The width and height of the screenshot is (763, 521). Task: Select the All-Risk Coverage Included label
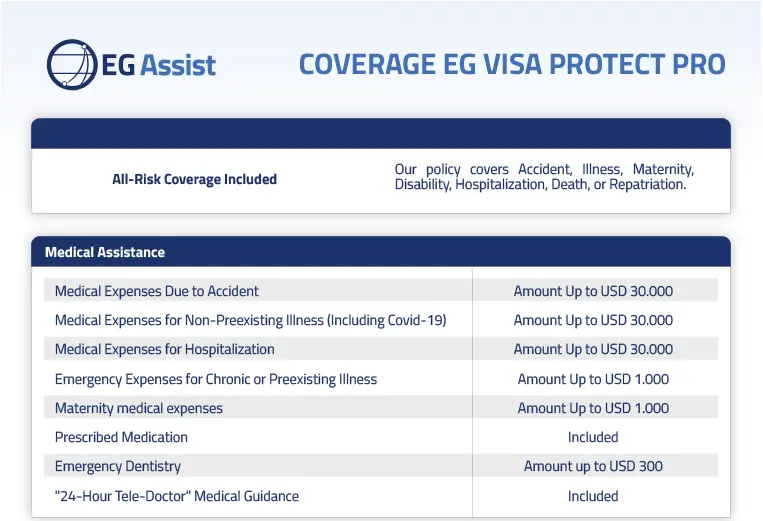(194, 180)
